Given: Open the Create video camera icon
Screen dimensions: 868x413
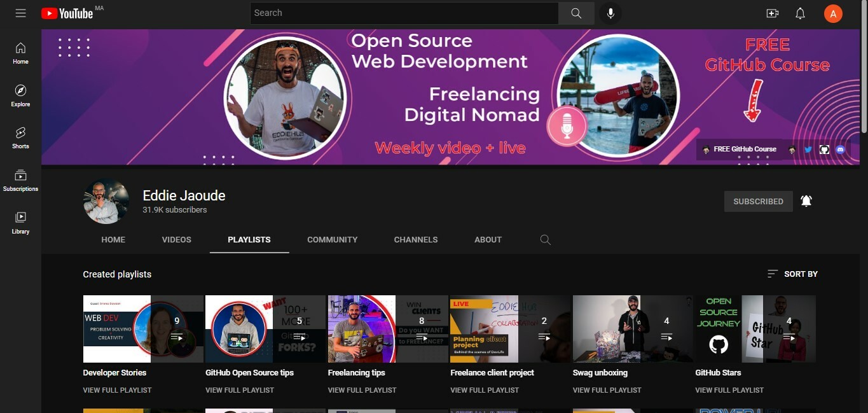Looking at the screenshot, I should click(x=773, y=13).
